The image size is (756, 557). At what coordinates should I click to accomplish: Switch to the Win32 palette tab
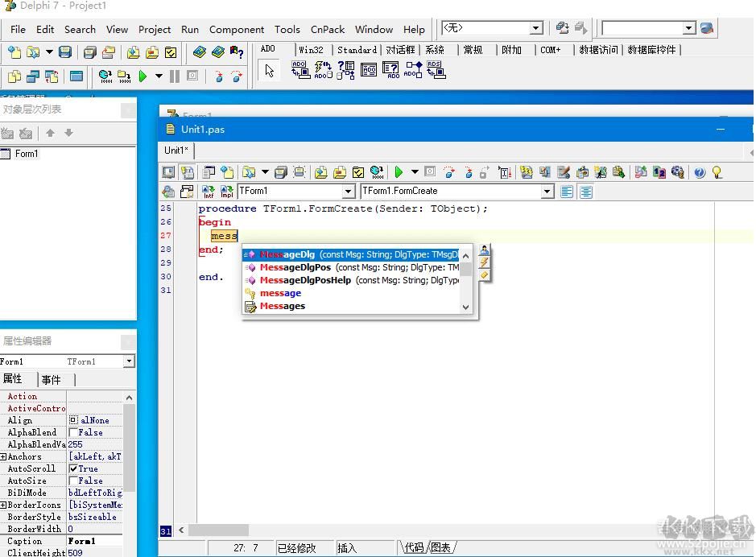pos(311,50)
